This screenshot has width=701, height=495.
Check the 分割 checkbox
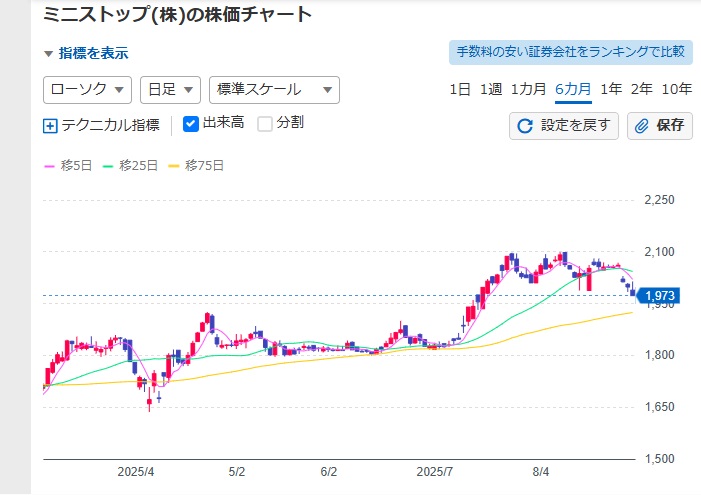click(265, 124)
